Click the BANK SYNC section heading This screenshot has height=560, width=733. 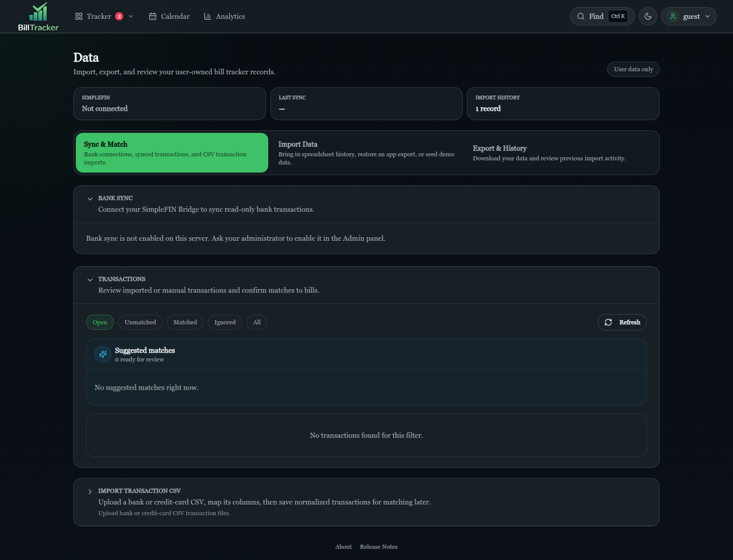click(x=116, y=198)
